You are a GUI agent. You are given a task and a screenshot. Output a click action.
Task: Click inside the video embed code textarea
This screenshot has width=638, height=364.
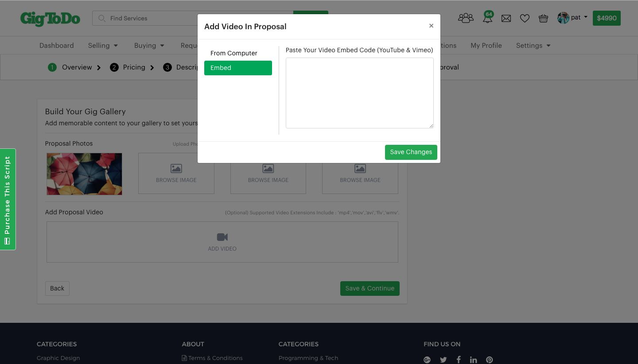point(359,93)
